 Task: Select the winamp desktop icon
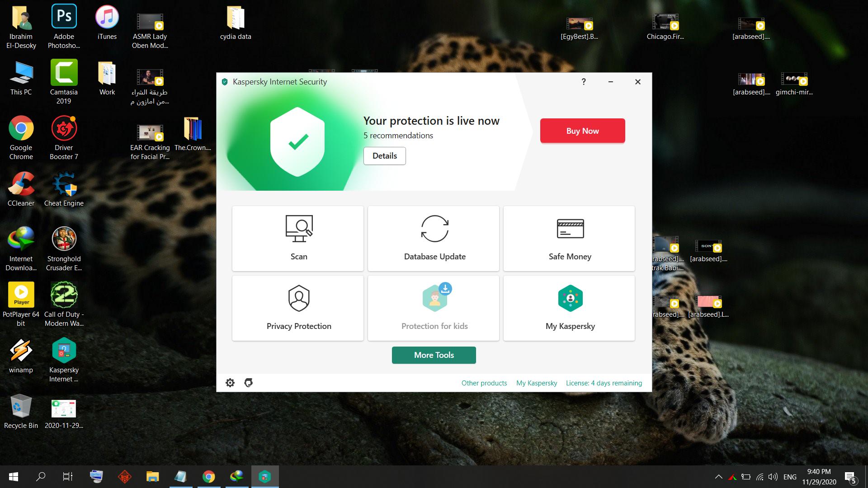21,356
